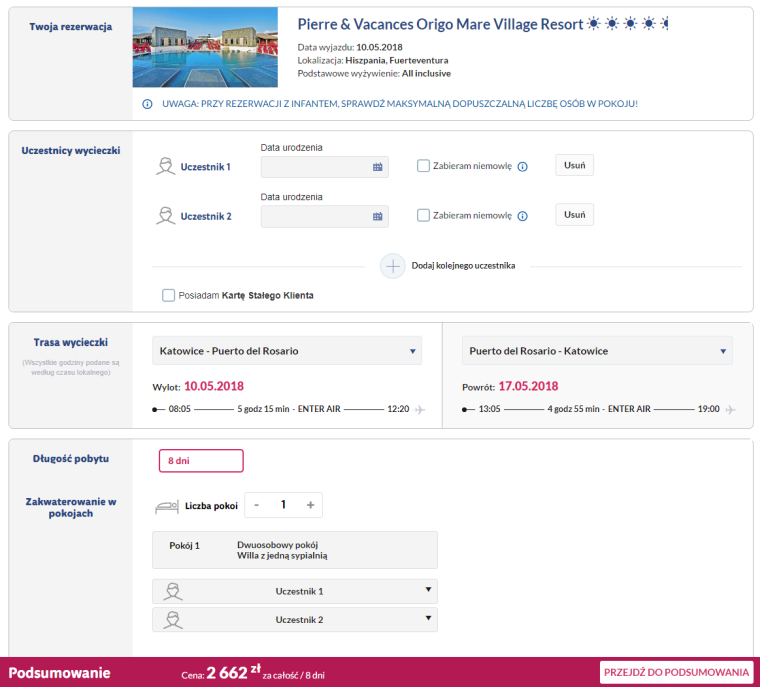
Task: Click info icon next to Uczestnik 2 infant option
Action: pyautogui.click(x=522, y=216)
